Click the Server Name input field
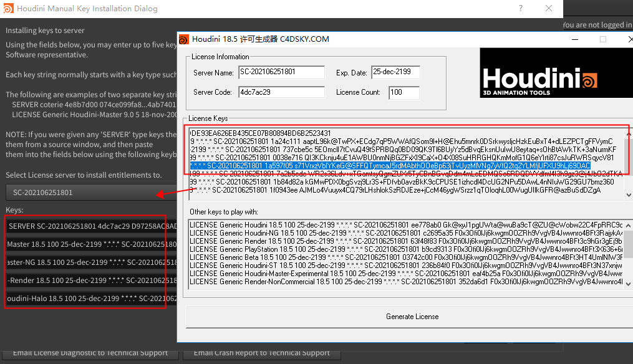This screenshot has width=633, height=364. [281, 72]
